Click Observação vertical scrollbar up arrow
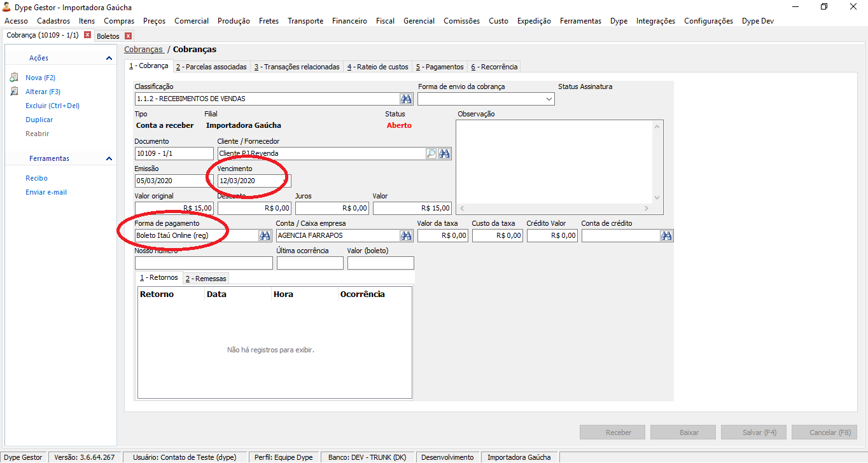Image resolution: width=868 pixels, height=463 pixels. 657,127
